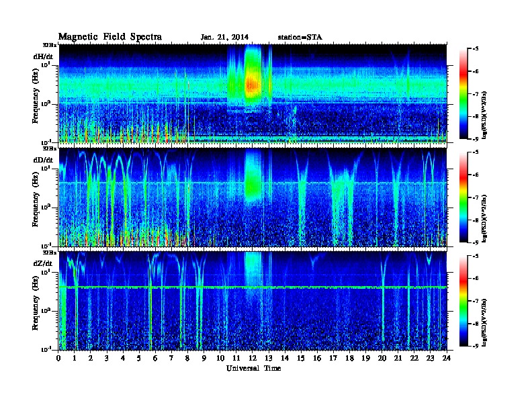
Task: Click hour tick label "10" on time axis
Action: click(x=220, y=358)
